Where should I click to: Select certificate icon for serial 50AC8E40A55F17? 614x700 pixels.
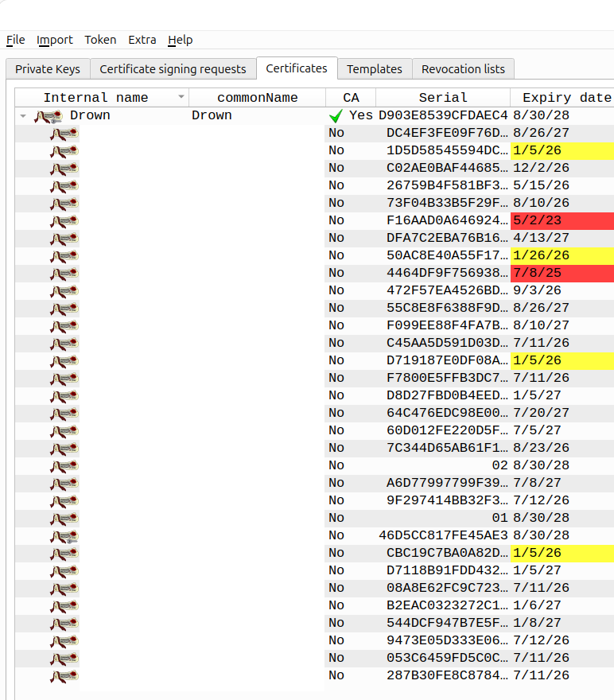64,256
